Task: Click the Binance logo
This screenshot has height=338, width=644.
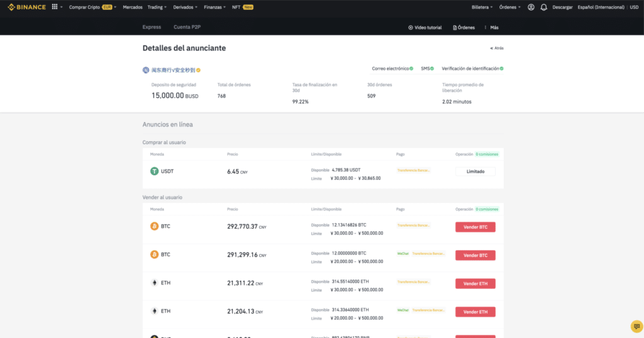Action: tap(26, 7)
